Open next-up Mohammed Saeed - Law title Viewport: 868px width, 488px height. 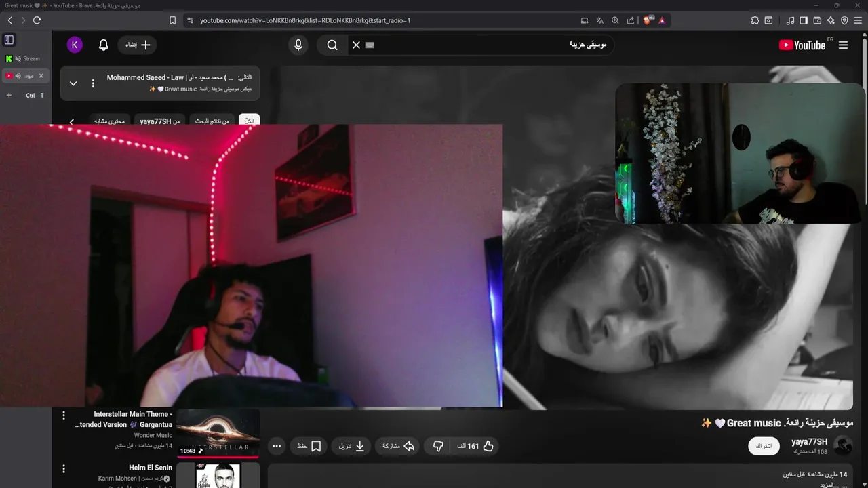click(179, 77)
